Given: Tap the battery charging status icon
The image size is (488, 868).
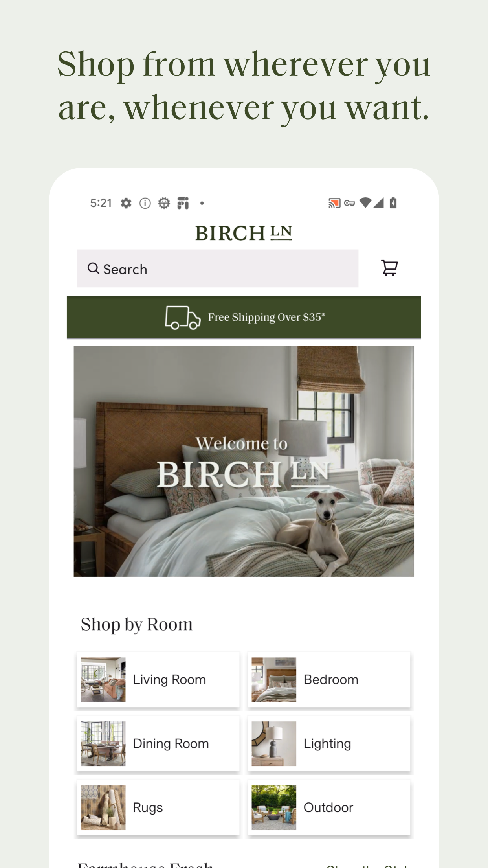Looking at the screenshot, I should 393,203.
